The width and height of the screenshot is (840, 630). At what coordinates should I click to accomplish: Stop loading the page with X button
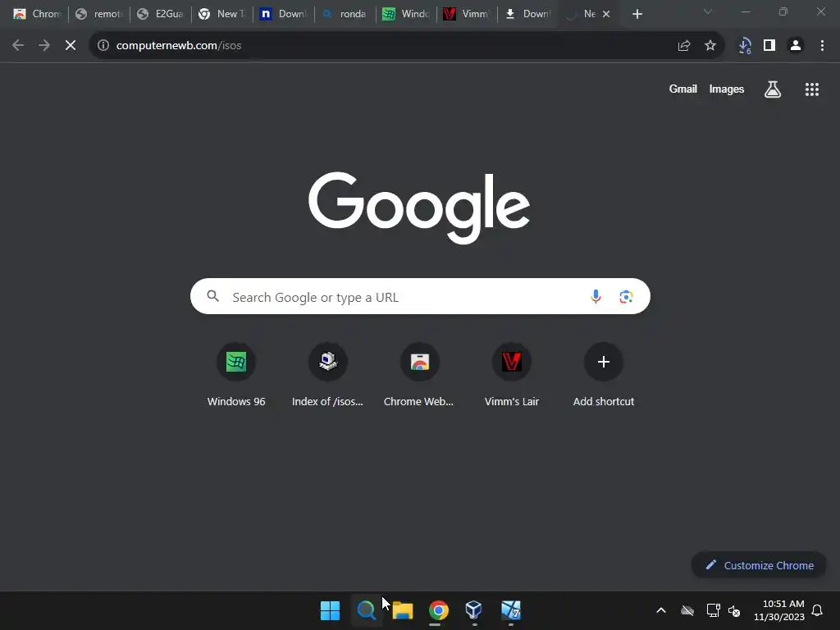71,46
